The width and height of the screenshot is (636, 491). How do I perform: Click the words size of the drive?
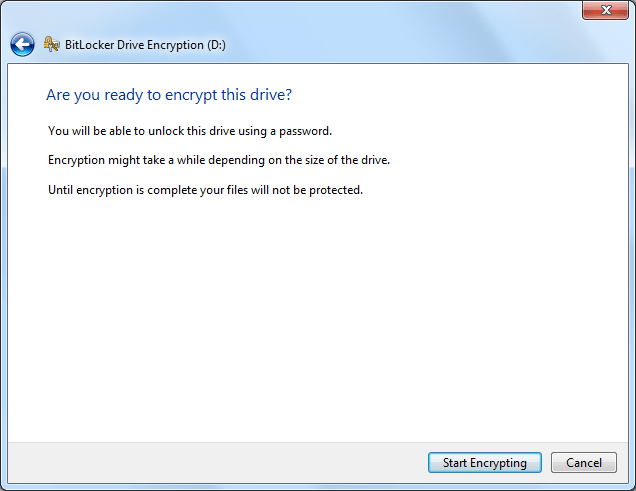click(347, 160)
